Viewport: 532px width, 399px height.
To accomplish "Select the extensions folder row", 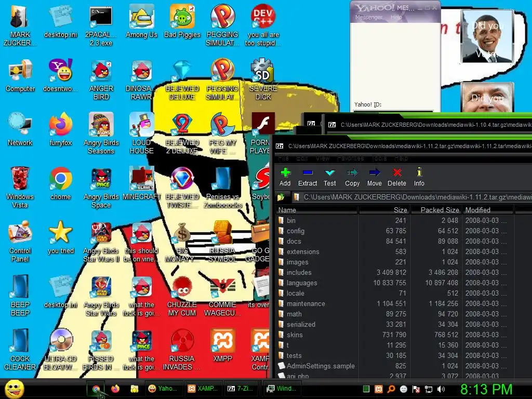I will click(394, 251).
